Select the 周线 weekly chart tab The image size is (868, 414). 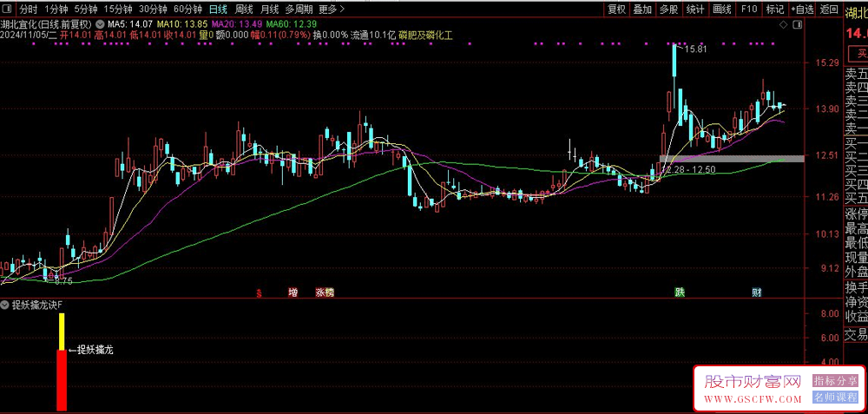pos(244,9)
